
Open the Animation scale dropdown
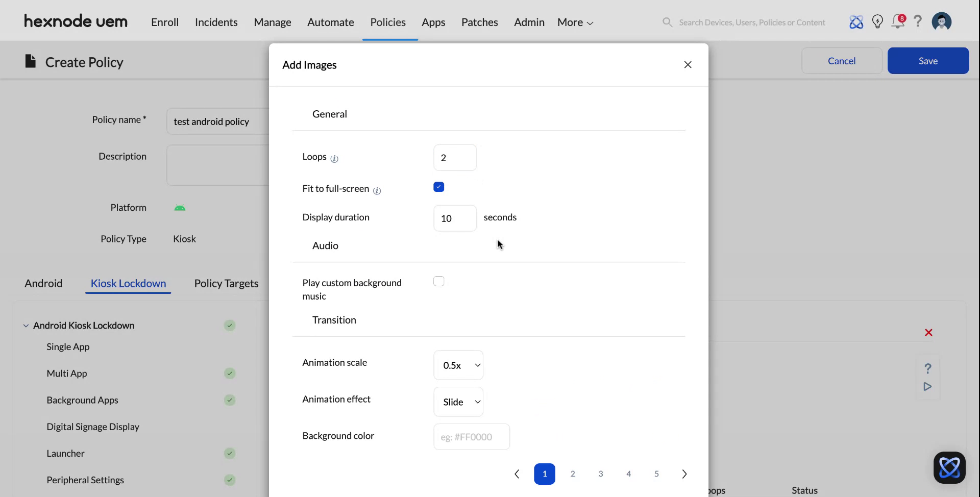[x=458, y=365]
